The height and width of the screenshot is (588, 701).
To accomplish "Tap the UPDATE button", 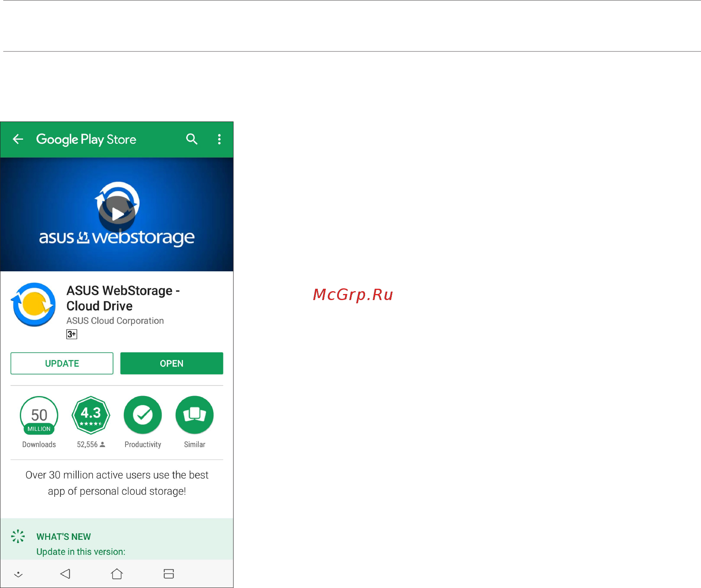I will (x=62, y=363).
